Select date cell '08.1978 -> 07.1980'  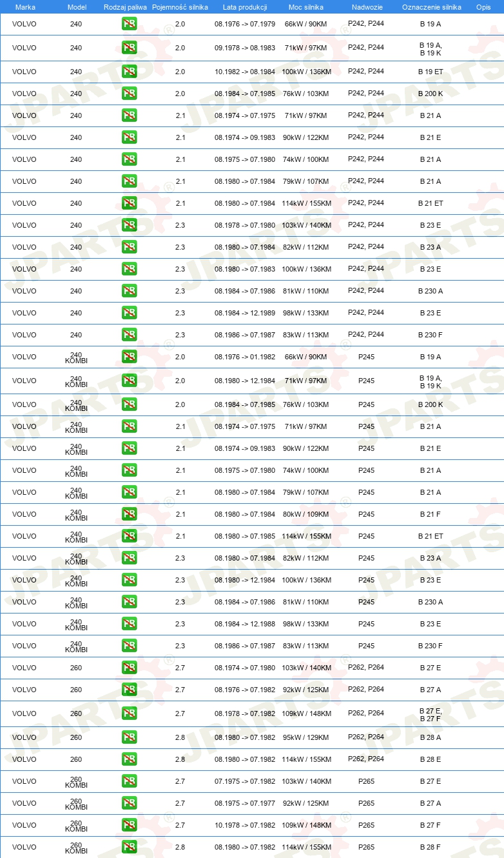tap(245, 225)
